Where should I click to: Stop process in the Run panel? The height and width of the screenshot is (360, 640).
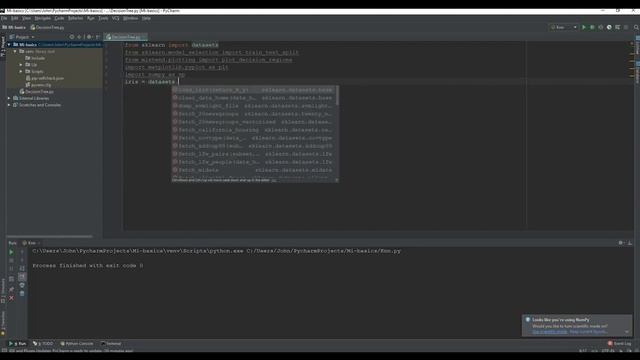[11, 260]
